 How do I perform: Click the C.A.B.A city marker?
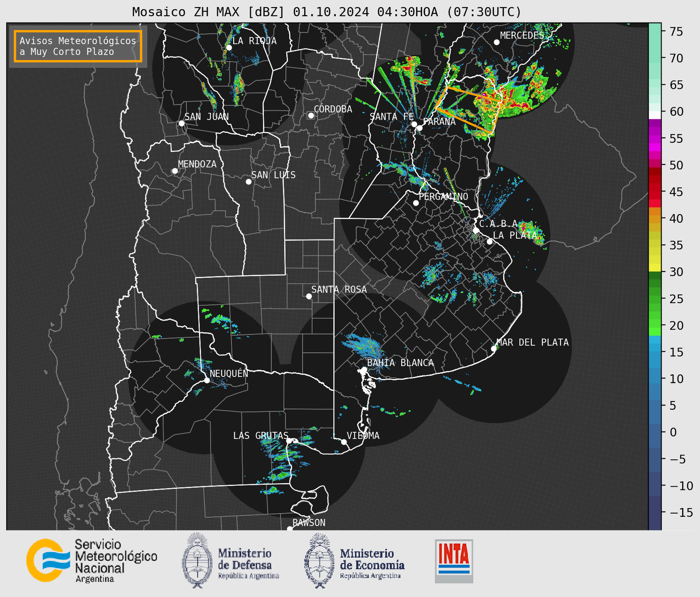tap(476, 230)
